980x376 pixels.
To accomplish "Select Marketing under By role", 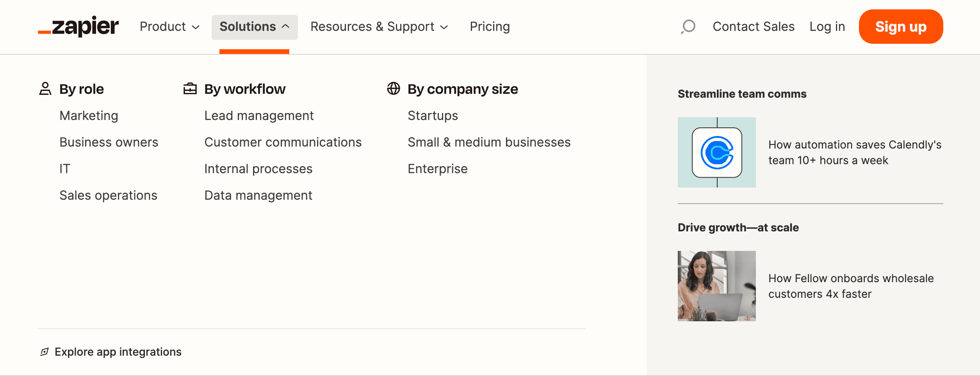I will pos(89,116).
